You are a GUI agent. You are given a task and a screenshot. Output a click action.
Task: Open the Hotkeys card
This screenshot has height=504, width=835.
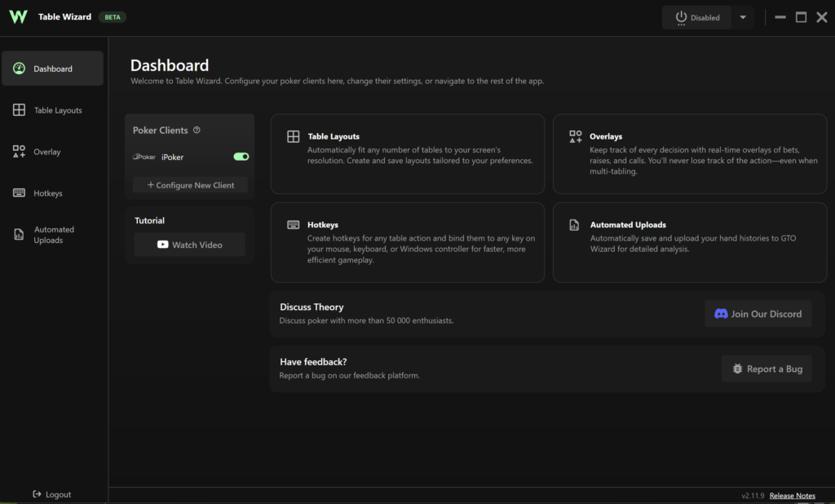tap(408, 242)
